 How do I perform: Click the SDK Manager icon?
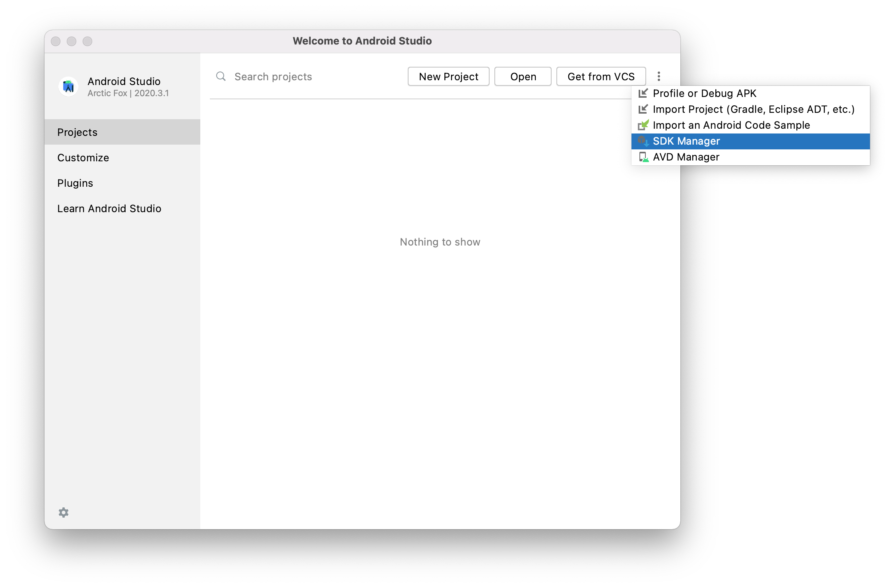coord(643,141)
